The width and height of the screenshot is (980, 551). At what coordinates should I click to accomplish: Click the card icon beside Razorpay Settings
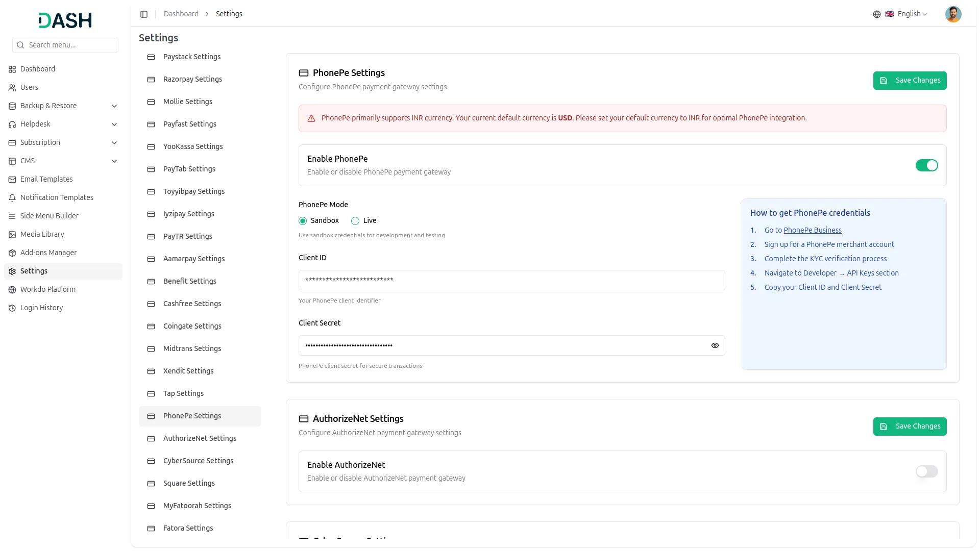pyautogui.click(x=151, y=80)
